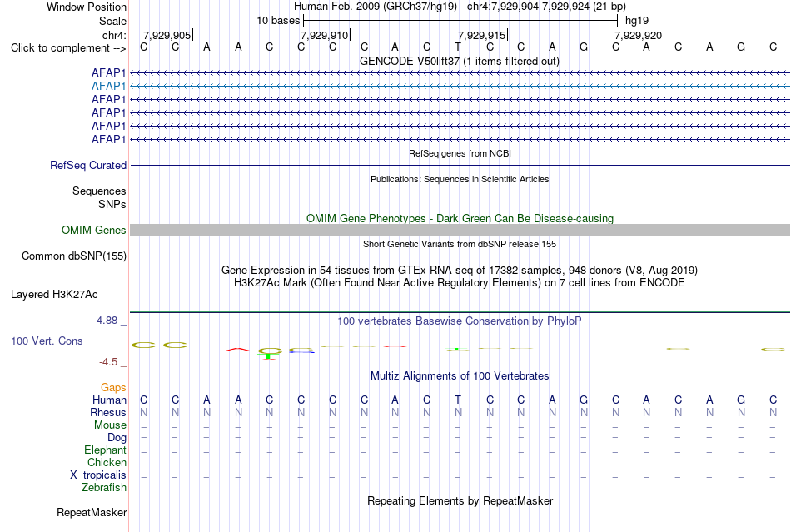Viewport: 791px width, 532px height.
Task: Click the -4.5 lower scale value
Action: coord(108,362)
